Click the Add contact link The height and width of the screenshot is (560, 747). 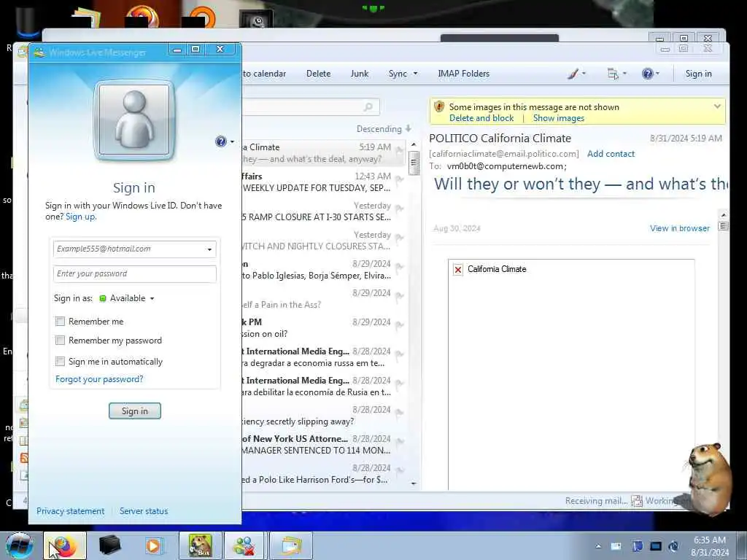(x=611, y=154)
